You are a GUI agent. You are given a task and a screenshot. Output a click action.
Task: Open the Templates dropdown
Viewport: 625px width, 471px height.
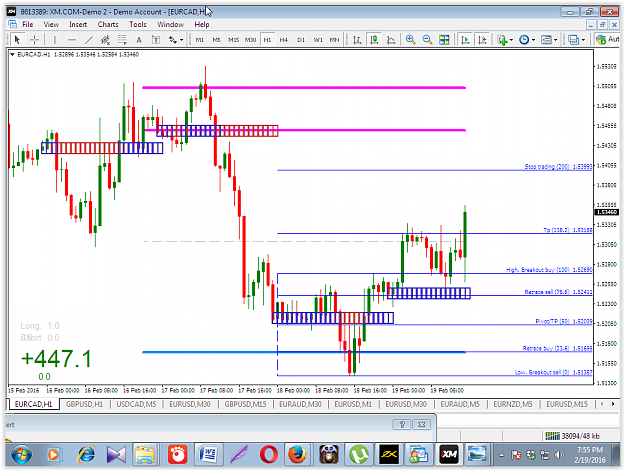(549, 39)
